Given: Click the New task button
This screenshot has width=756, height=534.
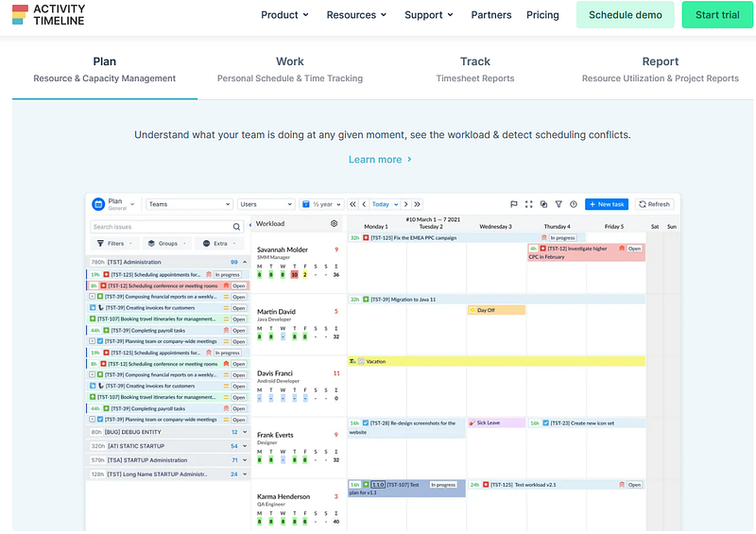Looking at the screenshot, I should point(607,204).
